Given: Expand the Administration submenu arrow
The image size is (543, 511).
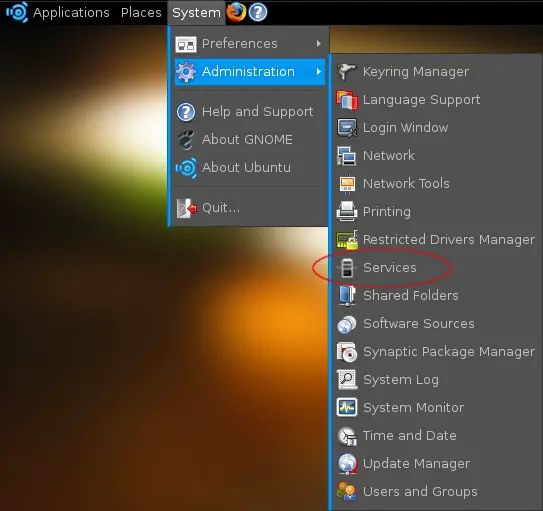Looking at the screenshot, I should pyautogui.click(x=319, y=72).
